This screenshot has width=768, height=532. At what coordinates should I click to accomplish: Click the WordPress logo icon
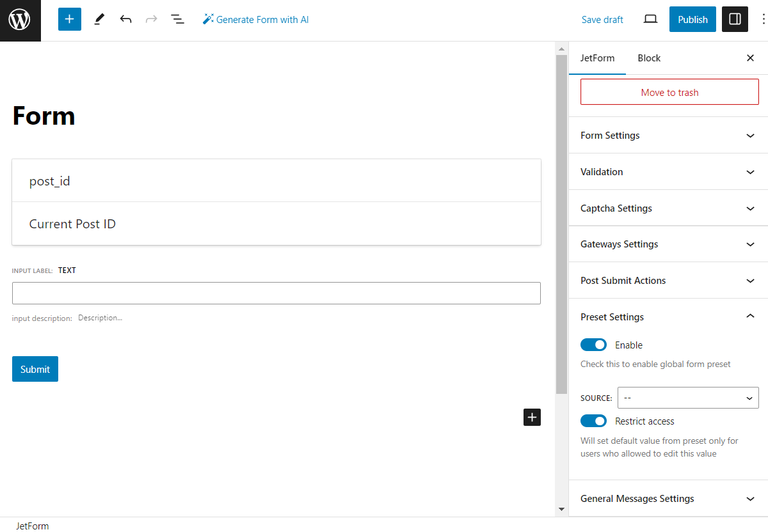click(x=20, y=20)
